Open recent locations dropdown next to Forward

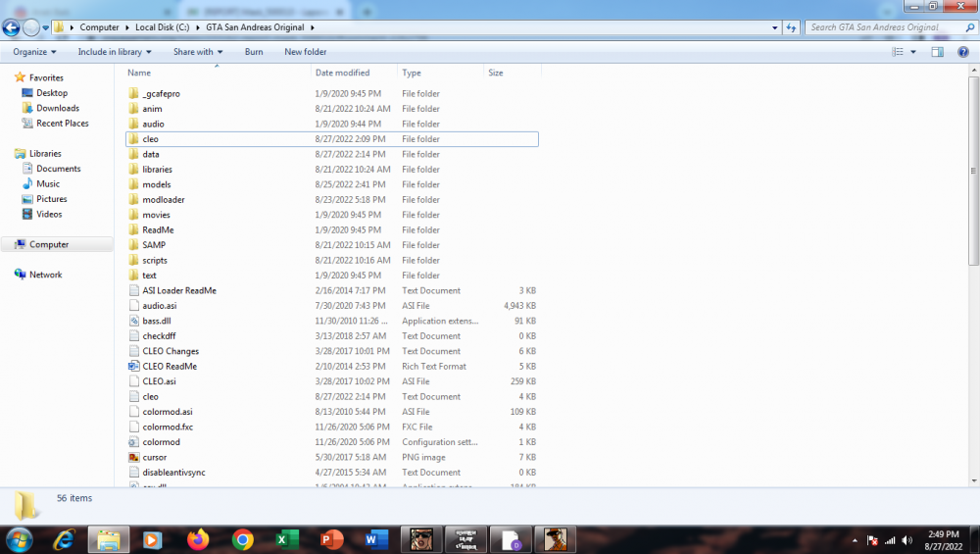[x=46, y=27]
